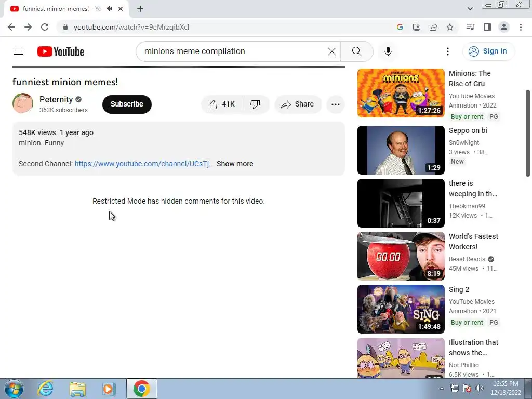This screenshot has width=532, height=399.
Task: Open Windows Start button
Action: coord(14,389)
